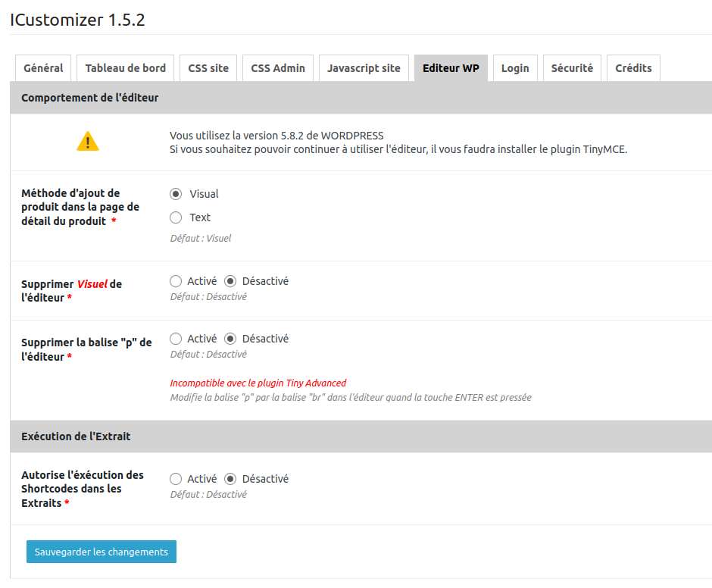Click the Défaut : Visuel hint

(x=201, y=239)
